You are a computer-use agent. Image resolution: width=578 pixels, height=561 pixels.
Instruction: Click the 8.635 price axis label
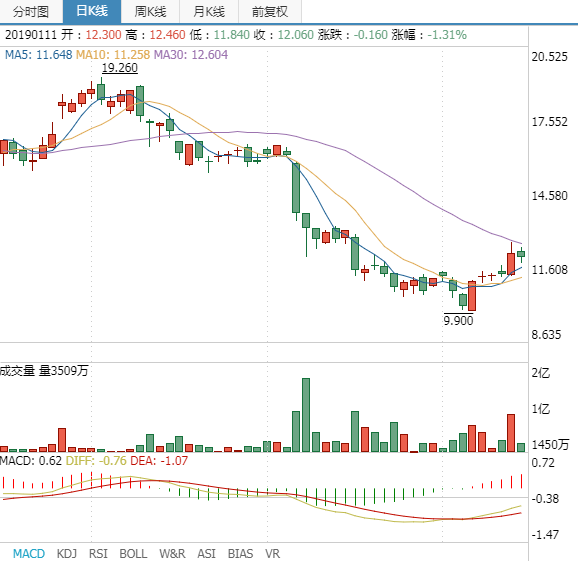546,335
